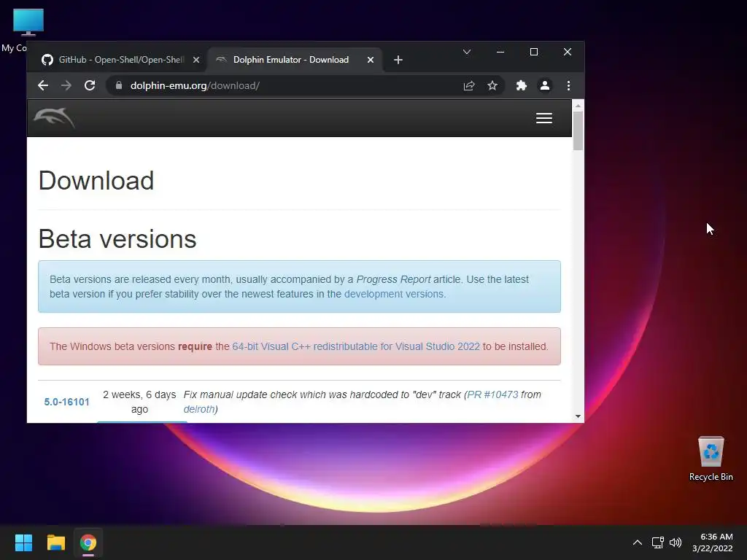Click the "2 weeks, 6 days ago" text
The height and width of the screenshot is (560, 747).
click(139, 402)
